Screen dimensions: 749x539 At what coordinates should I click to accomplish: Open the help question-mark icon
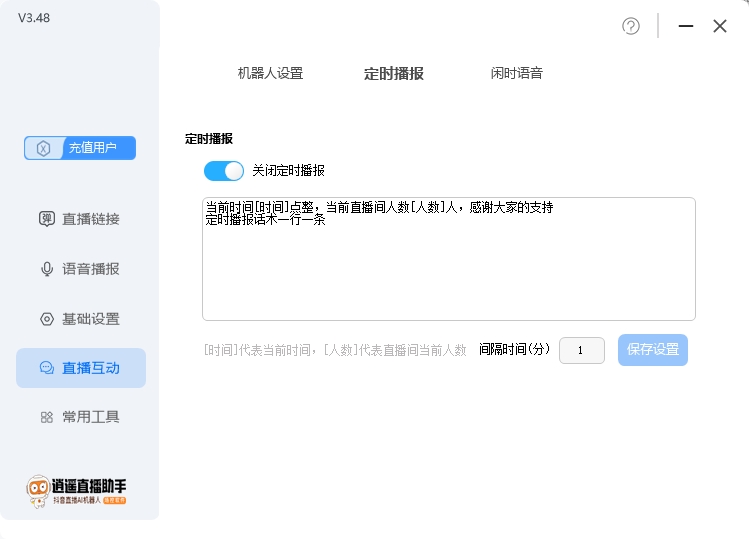tap(631, 26)
